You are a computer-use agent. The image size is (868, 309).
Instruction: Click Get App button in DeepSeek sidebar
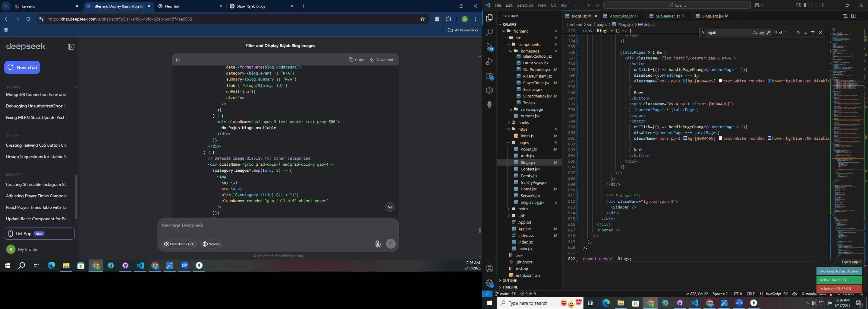[39, 234]
